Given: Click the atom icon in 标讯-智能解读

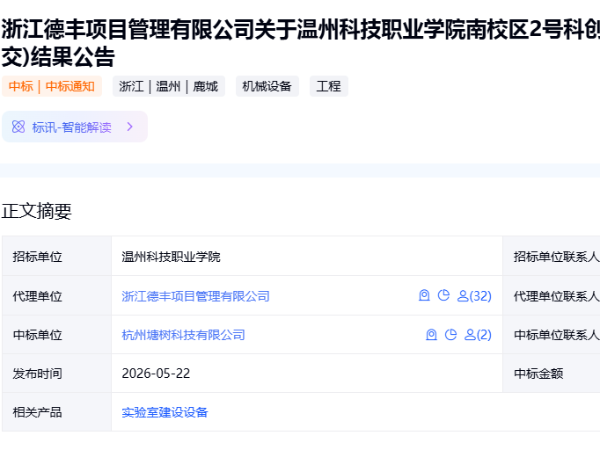Looking at the screenshot, I should 18,127.
